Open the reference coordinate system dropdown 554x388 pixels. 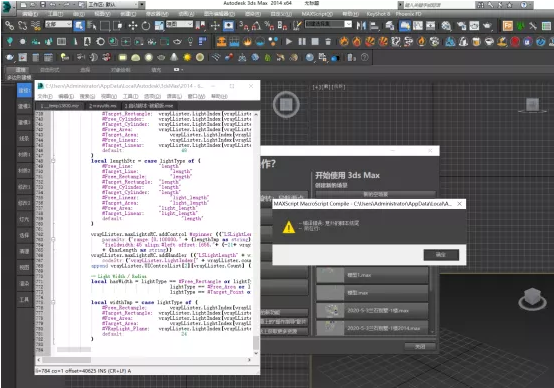pos(179,24)
